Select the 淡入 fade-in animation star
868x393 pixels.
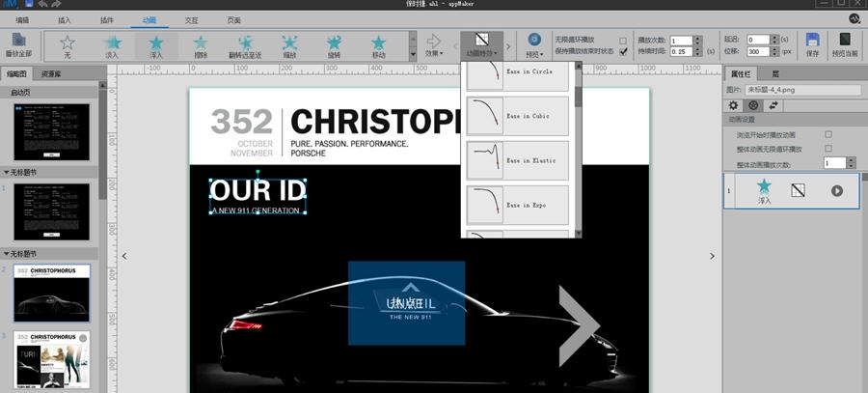coord(113,42)
